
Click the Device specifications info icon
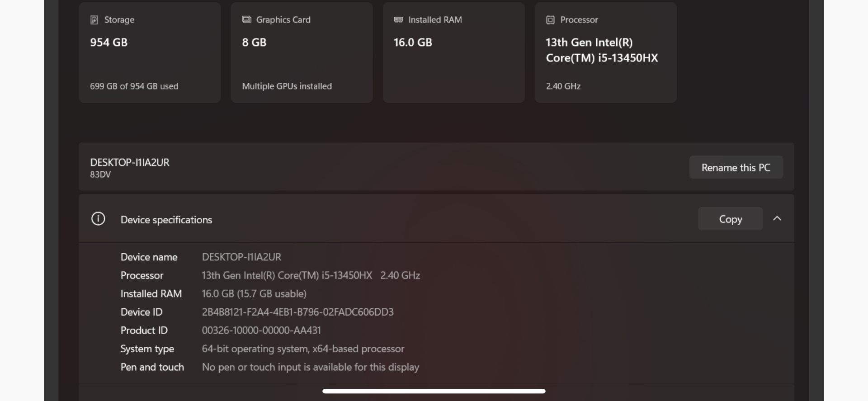coord(98,219)
